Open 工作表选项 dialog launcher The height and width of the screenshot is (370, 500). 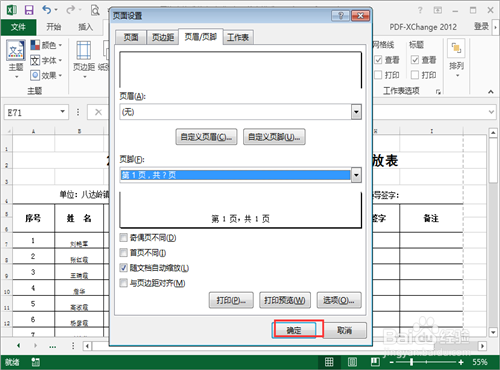coord(438,92)
